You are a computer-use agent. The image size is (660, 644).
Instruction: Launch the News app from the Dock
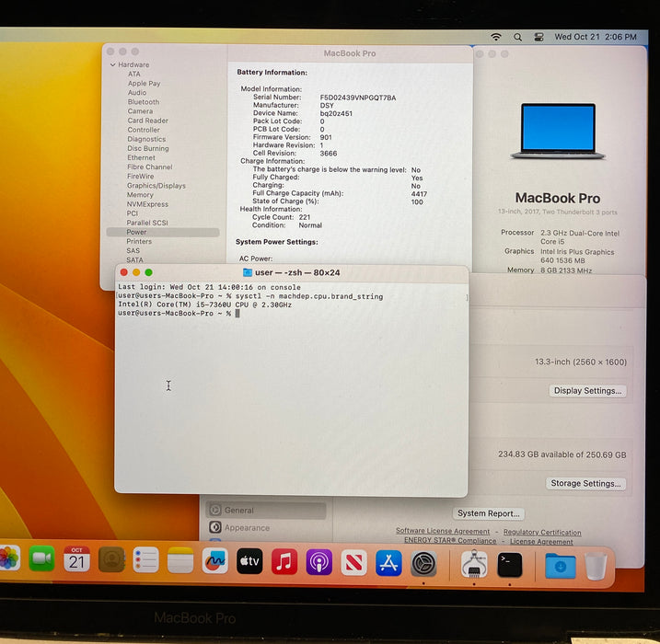(353, 562)
